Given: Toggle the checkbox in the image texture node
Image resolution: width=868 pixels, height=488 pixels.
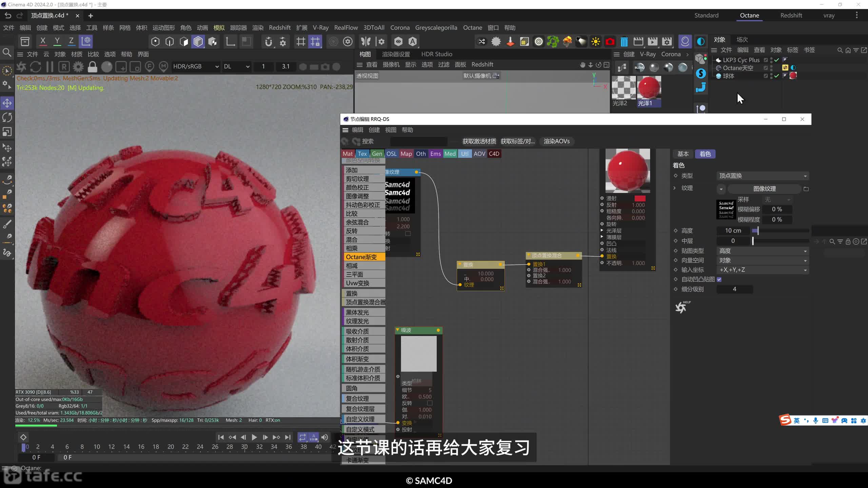Looking at the screenshot, I should click(x=408, y=233).
